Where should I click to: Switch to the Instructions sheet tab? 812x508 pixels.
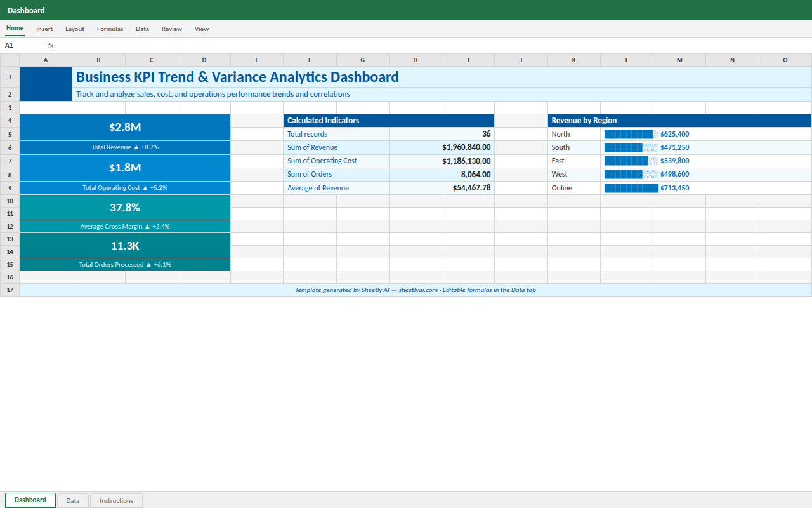tap(116, 500)
